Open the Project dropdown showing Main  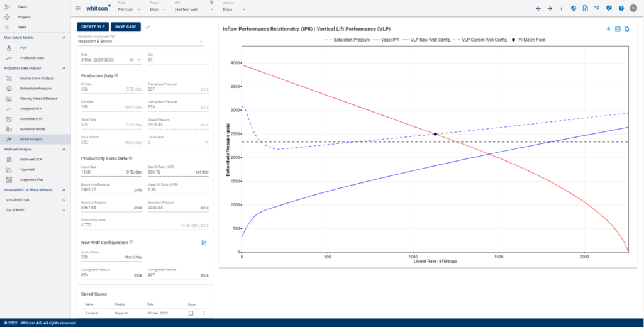tap(157, 9)
